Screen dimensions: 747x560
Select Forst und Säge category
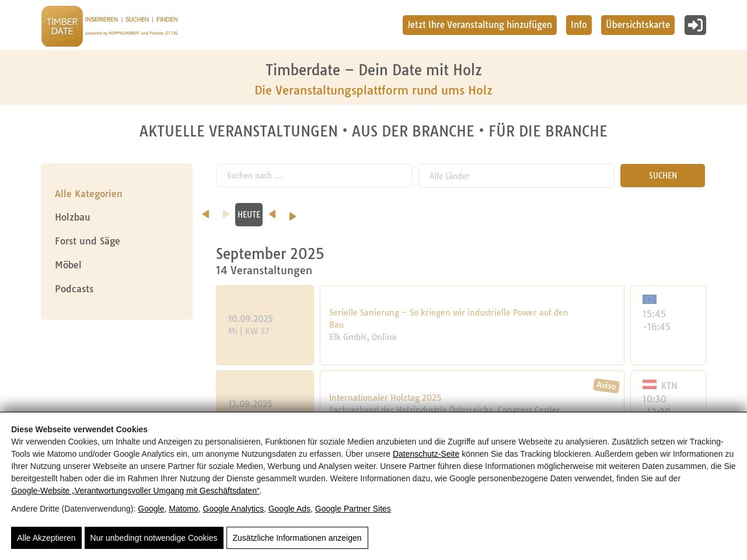[88, 241]
